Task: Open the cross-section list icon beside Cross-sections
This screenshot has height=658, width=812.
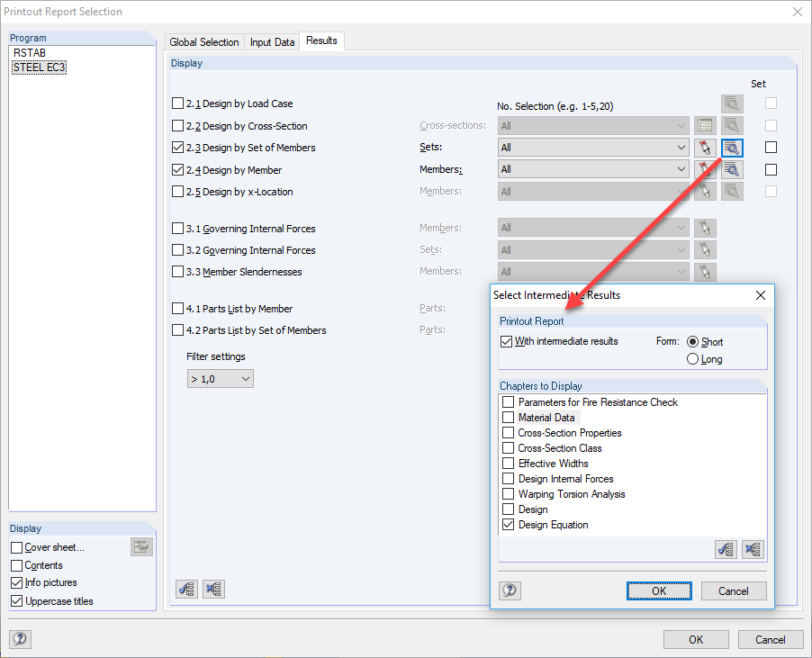Action: [x=705, y=125]
